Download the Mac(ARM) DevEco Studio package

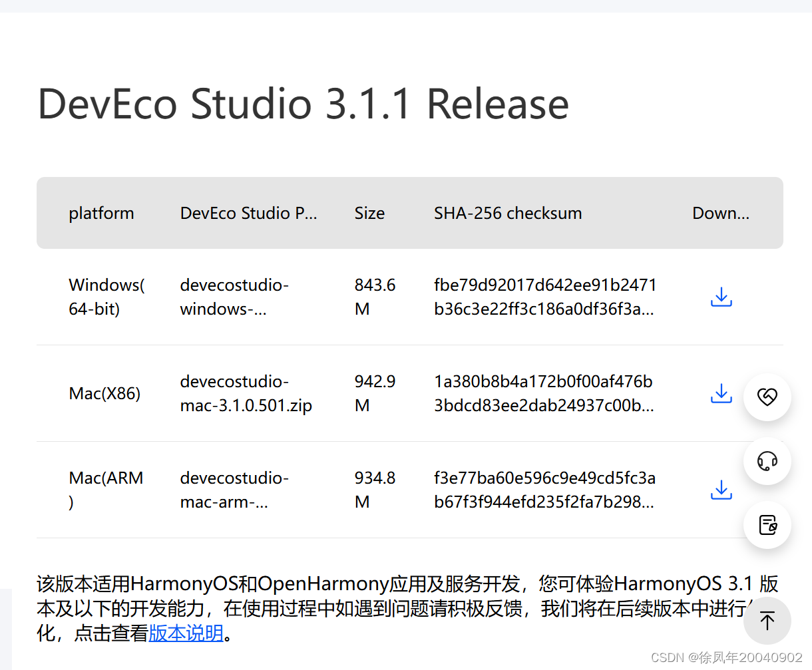pos(721,490)
